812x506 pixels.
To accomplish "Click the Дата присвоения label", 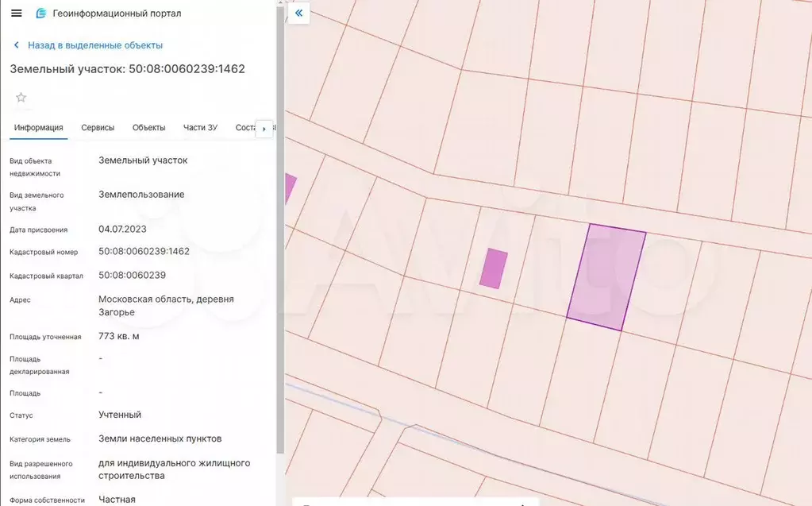I will point(38,230).
